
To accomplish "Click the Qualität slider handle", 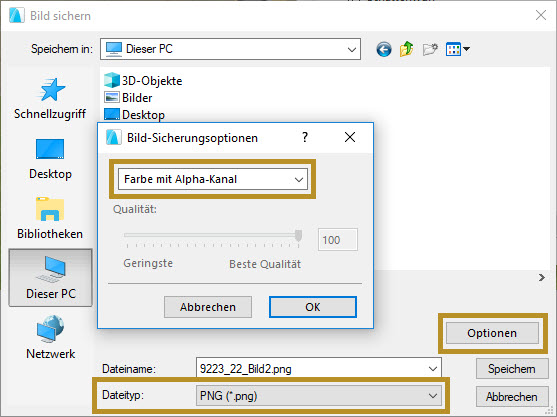I will [x=298, y=235].
